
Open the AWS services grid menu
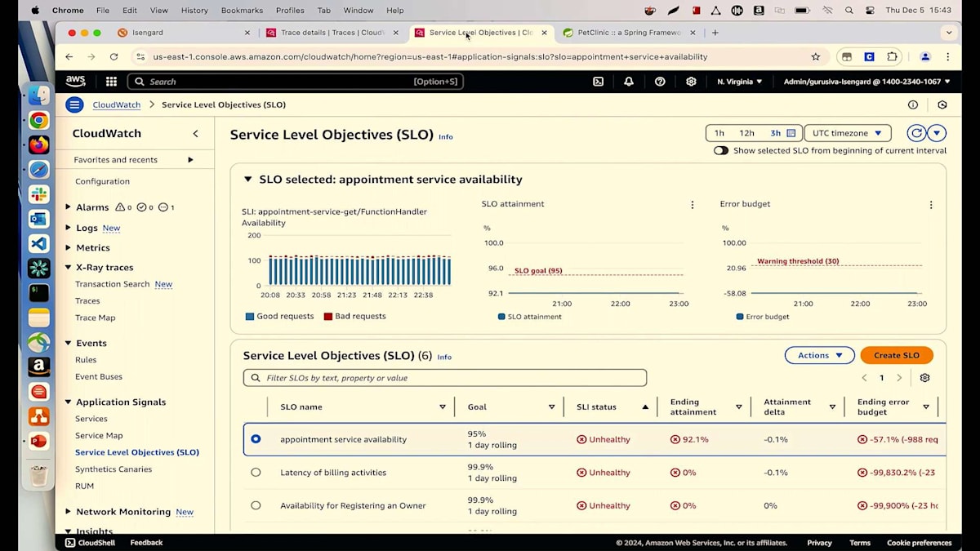click(111, 82)
